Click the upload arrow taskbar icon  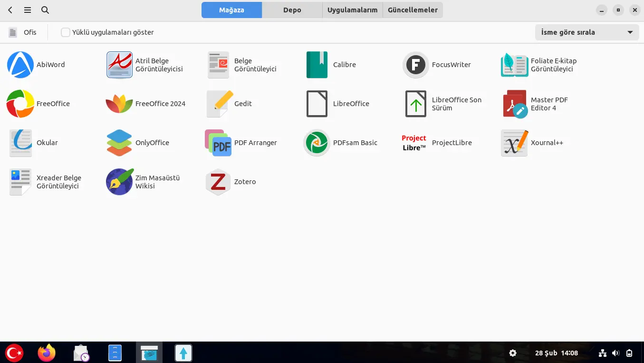(x=183, y=353)
